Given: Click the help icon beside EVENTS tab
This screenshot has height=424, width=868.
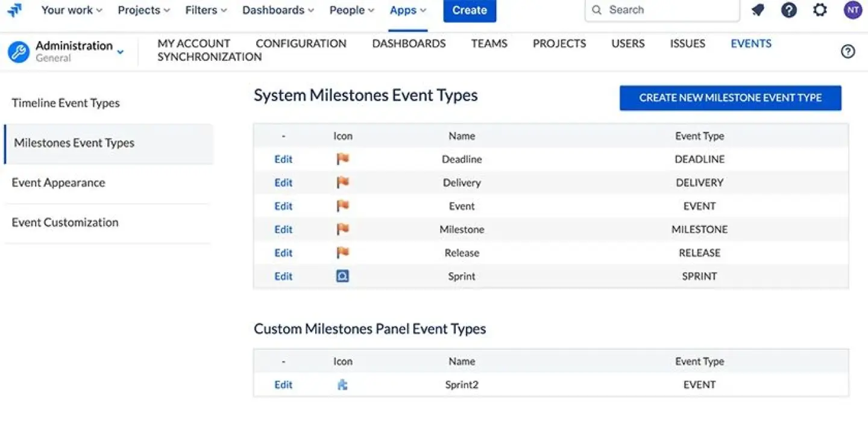Looking at the screenshot, I should (848, 52).
